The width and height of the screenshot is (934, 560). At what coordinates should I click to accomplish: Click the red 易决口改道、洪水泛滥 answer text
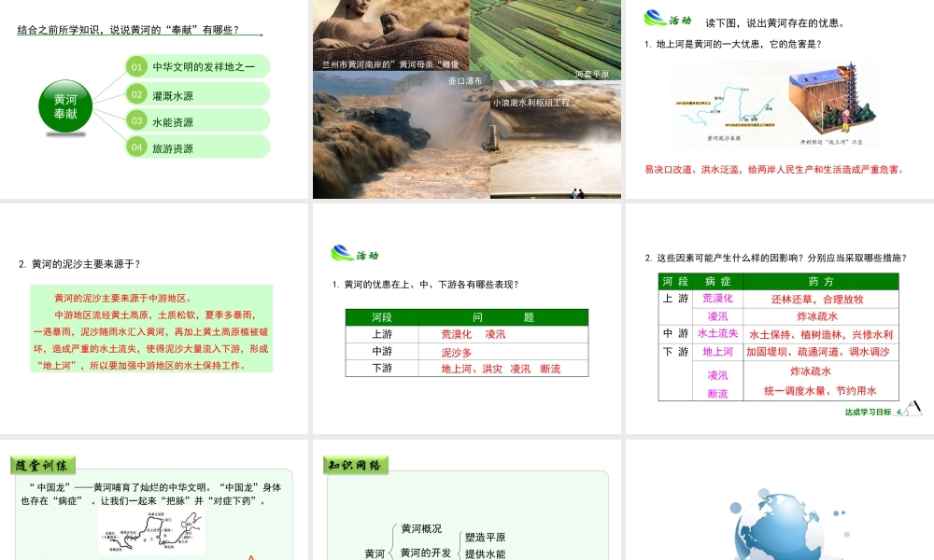click(x=775, y=170)
